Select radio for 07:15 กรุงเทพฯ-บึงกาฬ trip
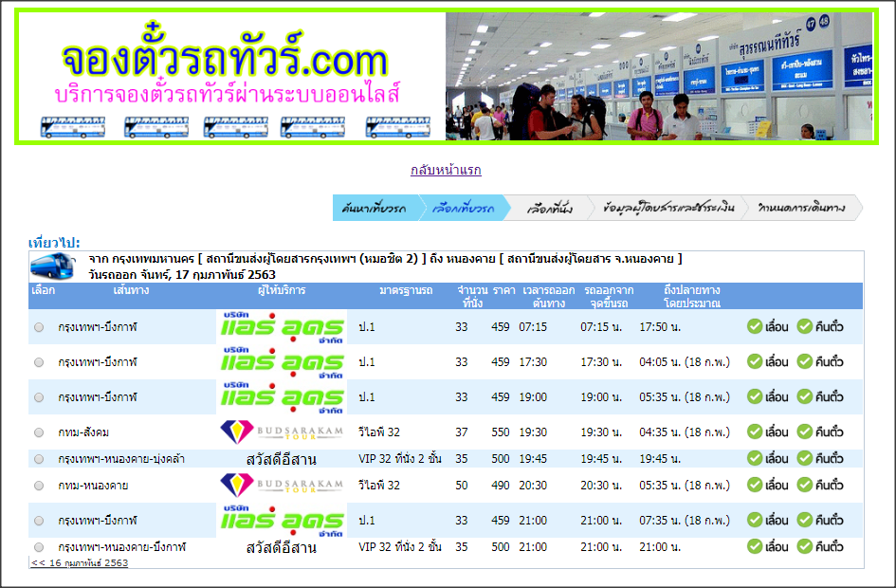This screenshot has width=896, height=588. 39,327
